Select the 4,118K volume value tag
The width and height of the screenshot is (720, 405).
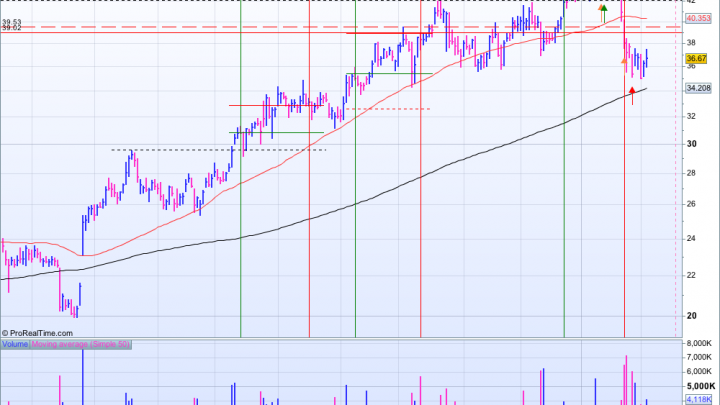point(699,399)
